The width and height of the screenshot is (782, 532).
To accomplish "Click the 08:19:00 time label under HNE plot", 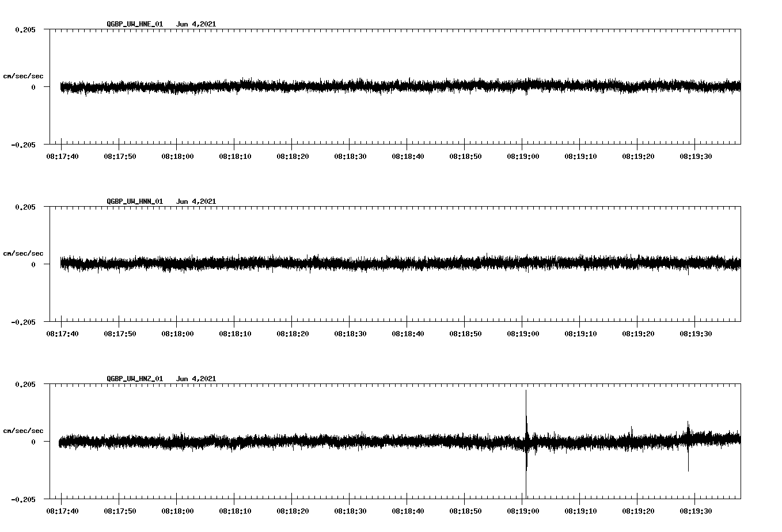I will point(523,157).
